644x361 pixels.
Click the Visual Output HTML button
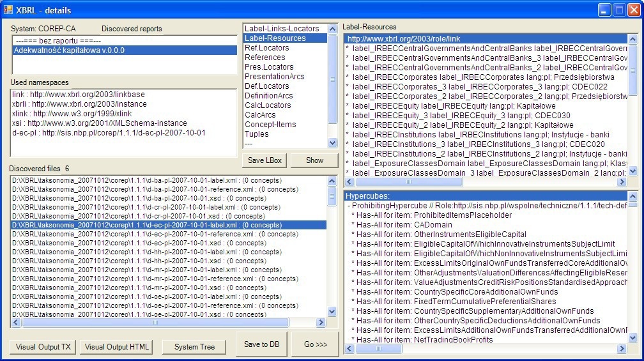[117, 347]
